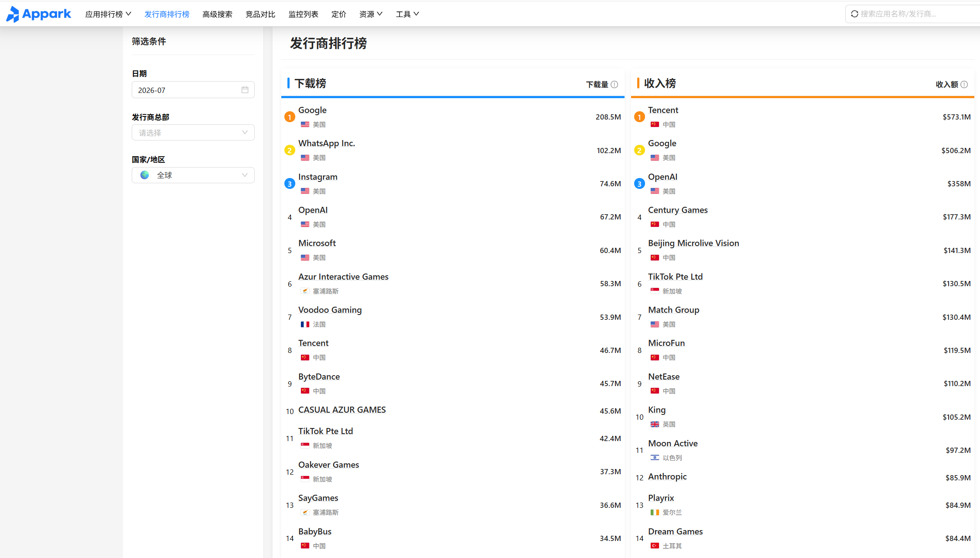The width and height of the screenshot is (980, 558).
Task: View OpenAI in the revenue ranking
Action: coord(662,177)
